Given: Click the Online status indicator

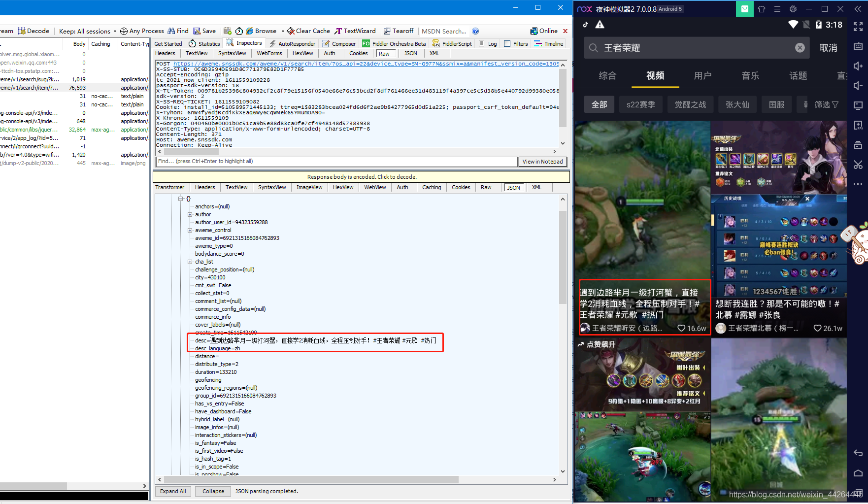Looking at the screenshot, I should [544, 31].
